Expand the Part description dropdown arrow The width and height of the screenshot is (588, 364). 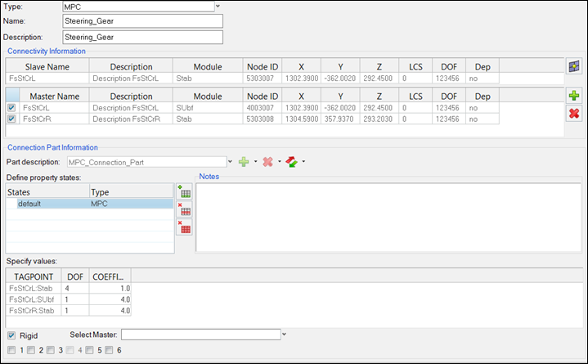click(230, 161)
